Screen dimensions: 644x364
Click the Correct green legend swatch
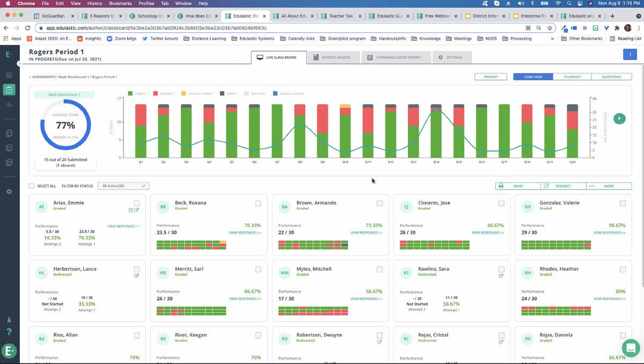[x=130, y=93]
